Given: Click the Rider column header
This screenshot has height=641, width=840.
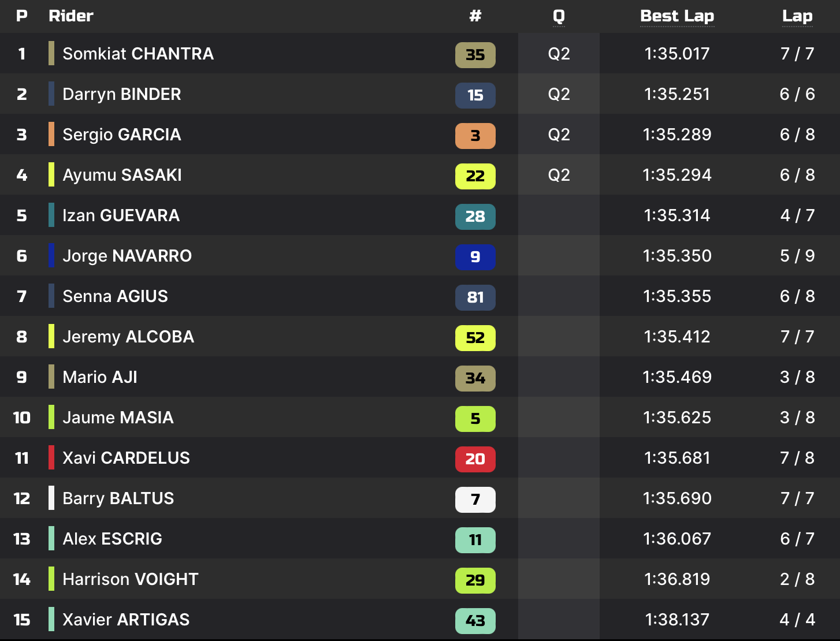Looking at the screenshot, I should (71, 16).
